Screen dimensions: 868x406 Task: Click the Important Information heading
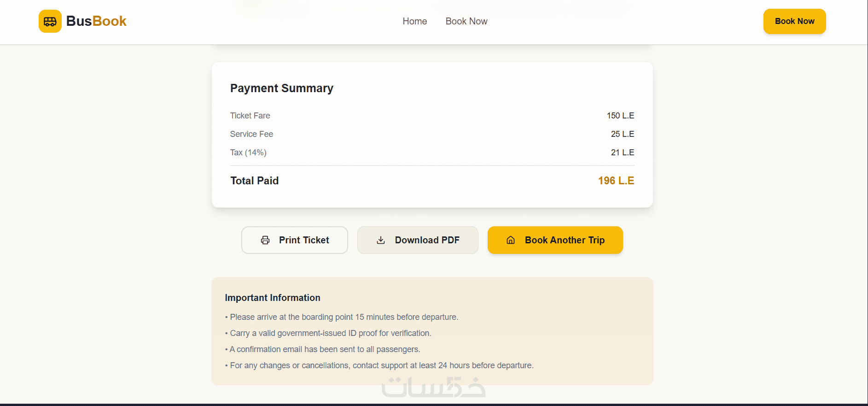(x=272, y=298)
